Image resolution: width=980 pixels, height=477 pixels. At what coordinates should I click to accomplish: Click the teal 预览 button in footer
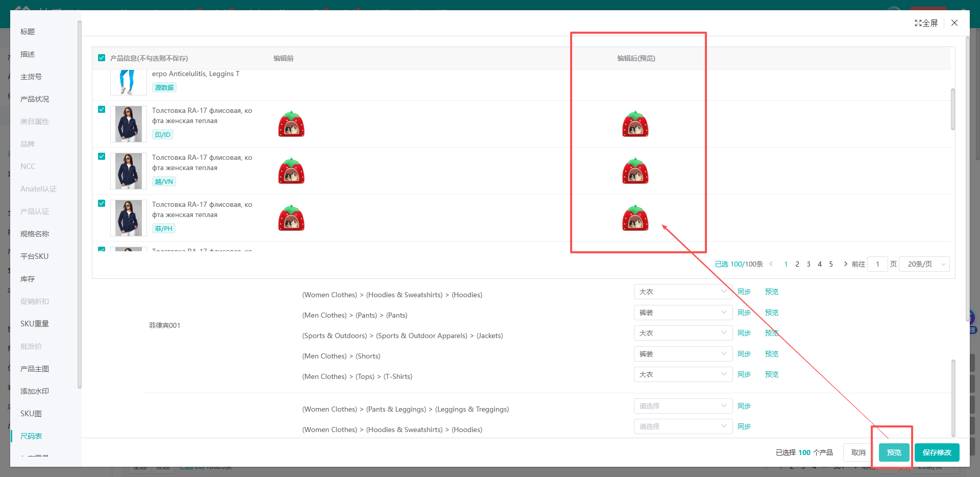coord(894,452)
